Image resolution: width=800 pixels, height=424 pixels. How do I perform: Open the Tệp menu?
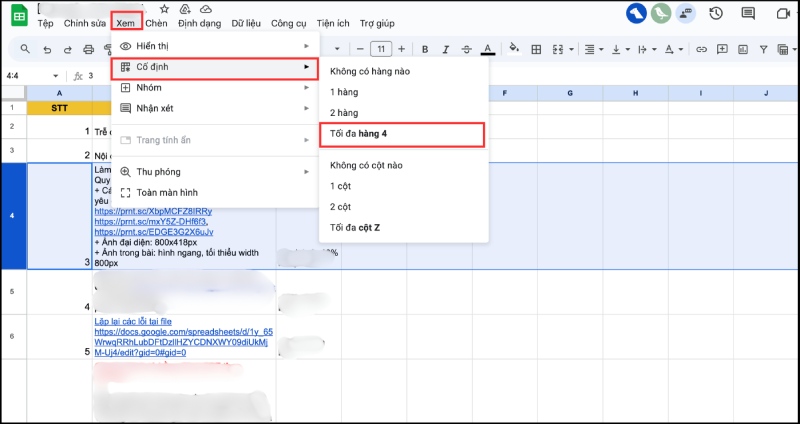pyautogui.click(x=45, y=23)
